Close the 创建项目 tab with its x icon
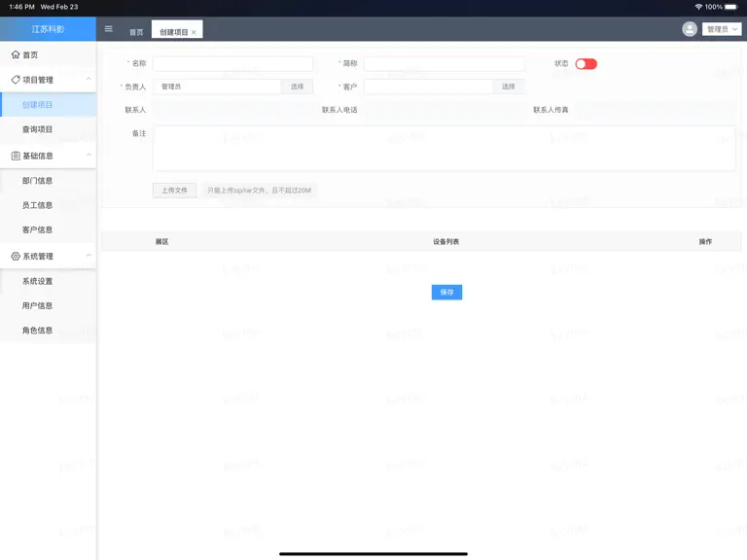Image resolution: width=747 pixels, height=560 pixels. pyautogui.click(x=194, y=32)
